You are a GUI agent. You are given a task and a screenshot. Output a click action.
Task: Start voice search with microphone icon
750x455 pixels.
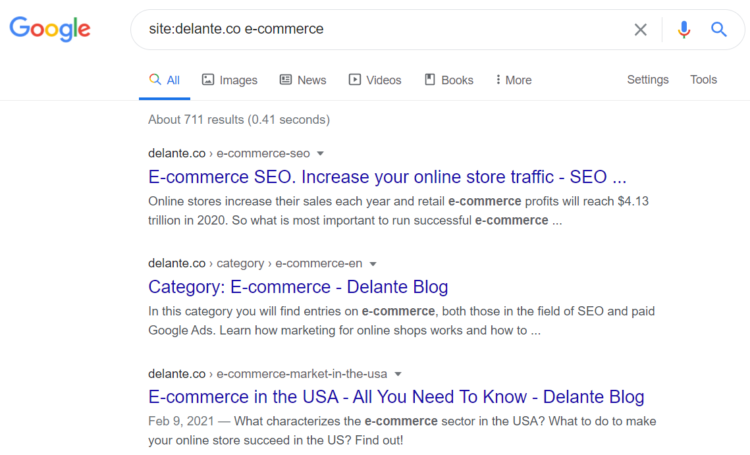[x=684, y=29]
